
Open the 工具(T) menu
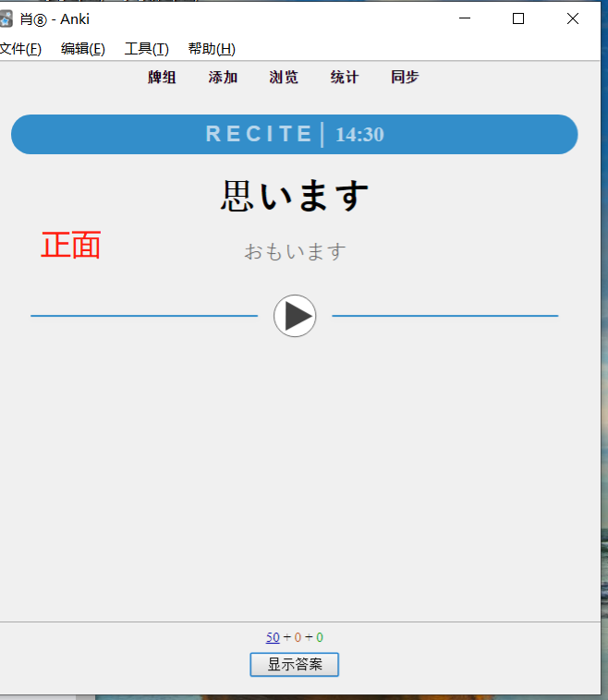[x=147, y=49]
